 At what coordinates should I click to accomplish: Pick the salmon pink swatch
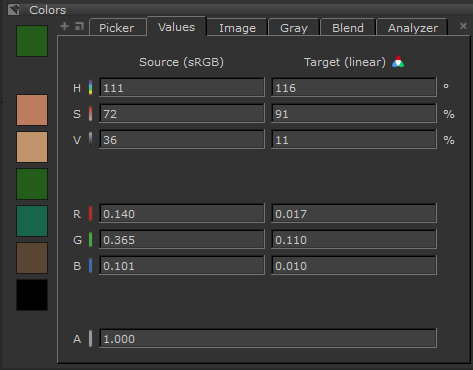pos(32,110)
